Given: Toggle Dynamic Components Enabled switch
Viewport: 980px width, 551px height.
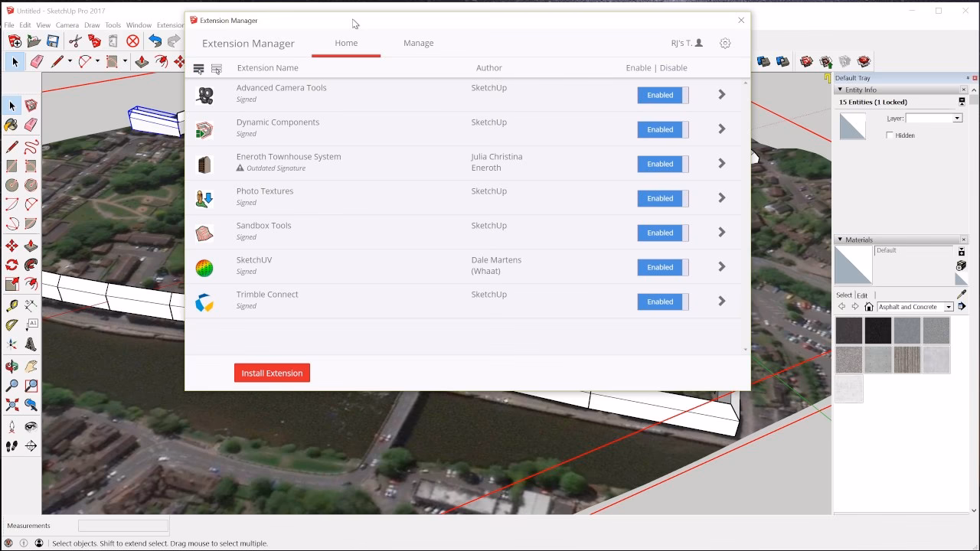Looking at the screenshot, I should (x=663, y=129).
